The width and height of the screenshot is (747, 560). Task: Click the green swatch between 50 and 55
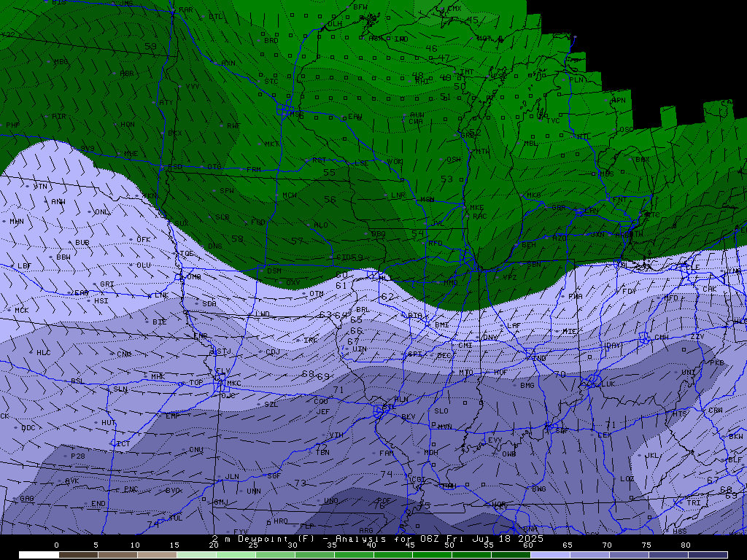(472, 555)
